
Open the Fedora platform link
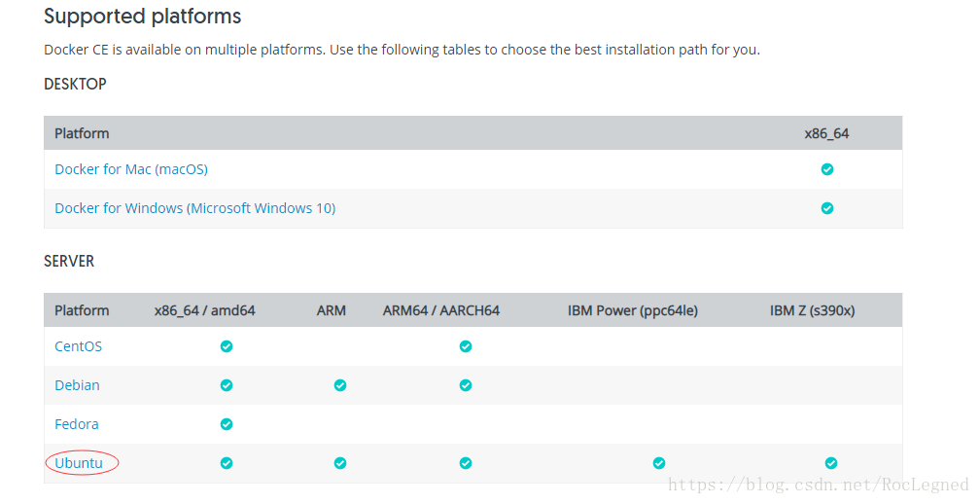pyautogui.click(x=76, y=424)
